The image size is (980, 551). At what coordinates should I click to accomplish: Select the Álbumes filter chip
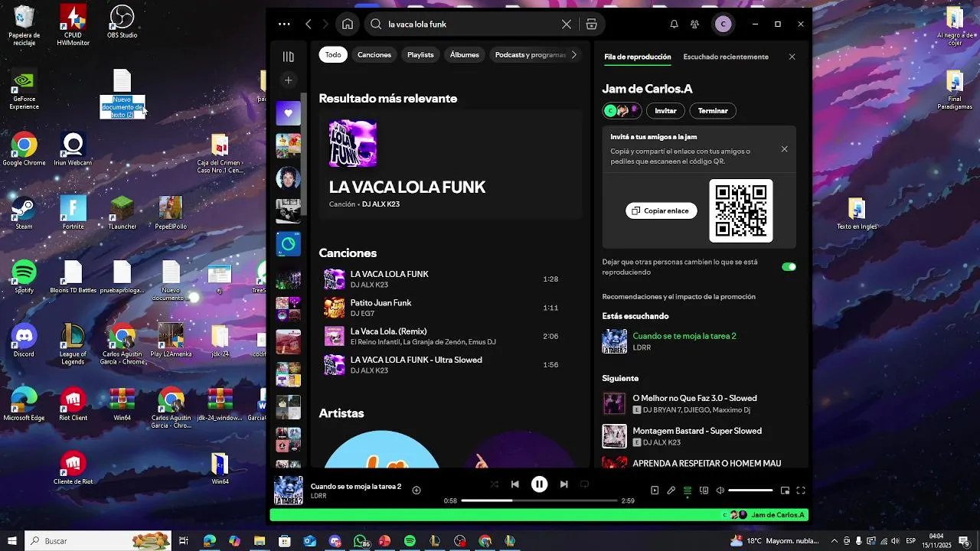click(465, 55)
